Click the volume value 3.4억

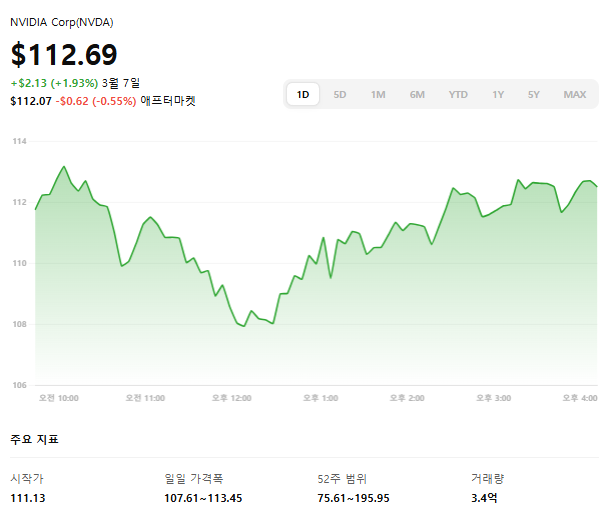(x=484, y=498)
